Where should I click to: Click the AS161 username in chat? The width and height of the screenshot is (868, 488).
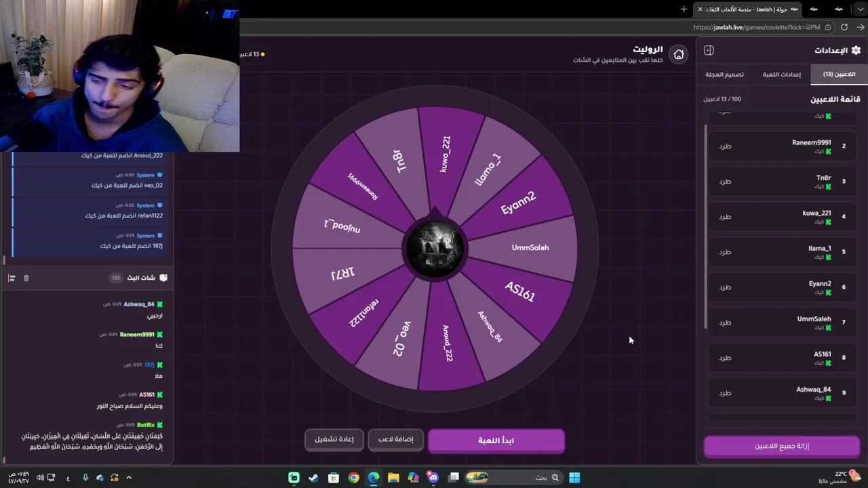pos(146,394)
